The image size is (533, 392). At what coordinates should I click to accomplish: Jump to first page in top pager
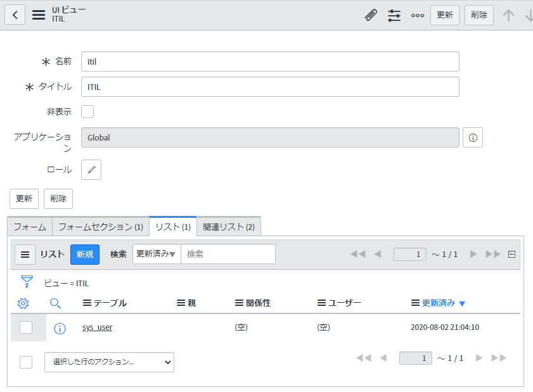(358, 254)
